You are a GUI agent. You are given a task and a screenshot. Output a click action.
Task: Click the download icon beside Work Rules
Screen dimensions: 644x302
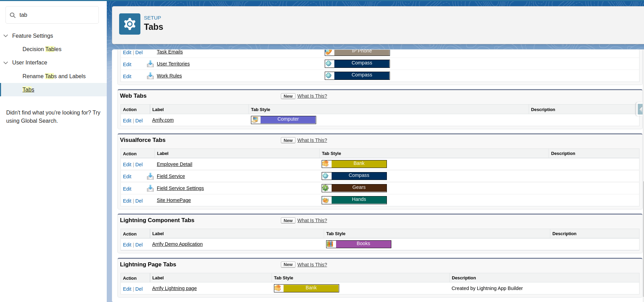(x=150, y=76)
